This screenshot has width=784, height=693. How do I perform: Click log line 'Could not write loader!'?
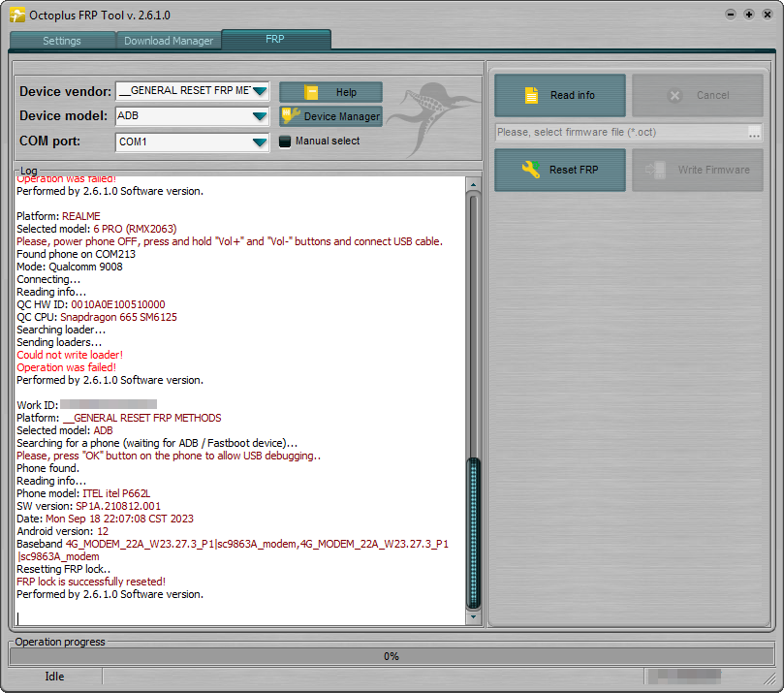70,355
